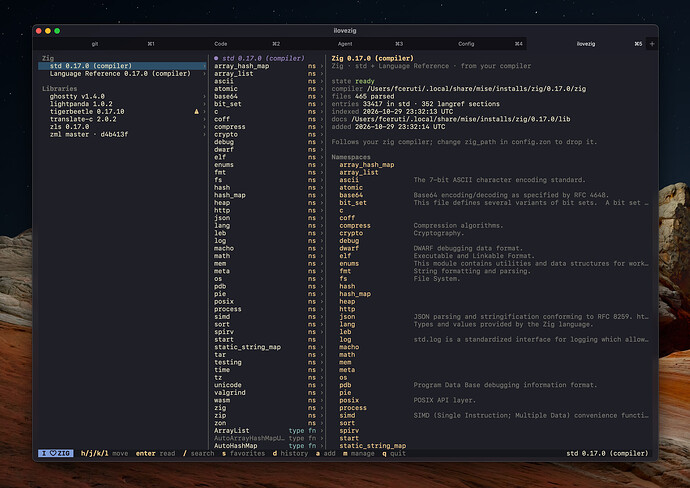The width and height of the screenshot is (690, 488).
Task: Open static_string_map in the middle column
Action: [x=247, y=347]
